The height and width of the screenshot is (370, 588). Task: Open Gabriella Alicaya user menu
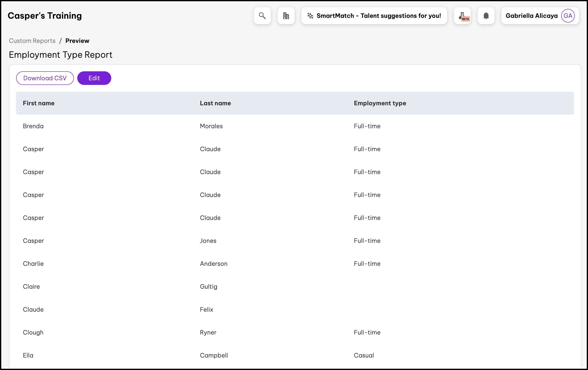click(531, 16)
